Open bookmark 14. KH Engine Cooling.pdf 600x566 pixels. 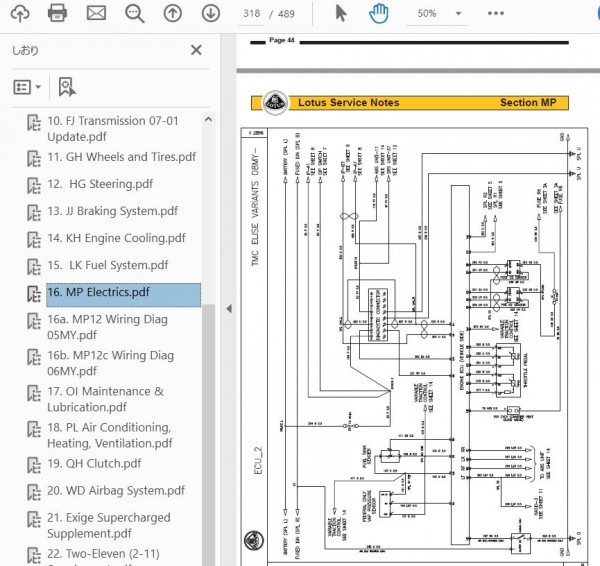[116, 238]
